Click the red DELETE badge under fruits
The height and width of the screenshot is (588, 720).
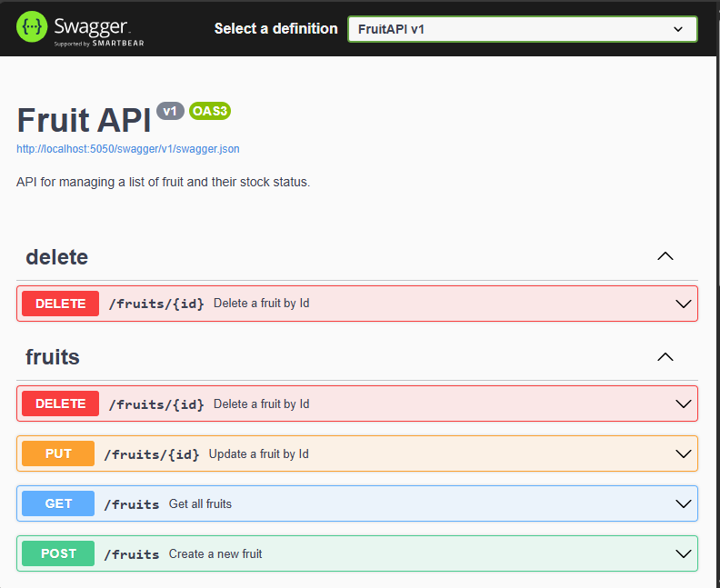tap(60, 404)
